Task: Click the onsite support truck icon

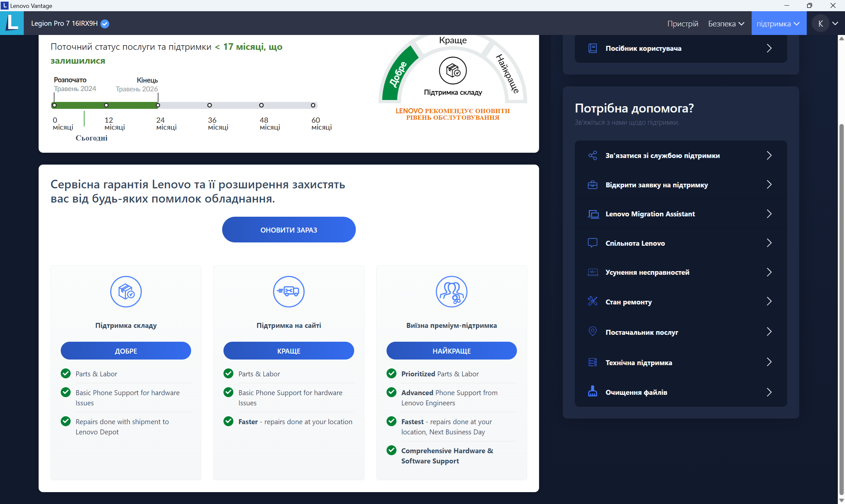Action: (288, 291)
